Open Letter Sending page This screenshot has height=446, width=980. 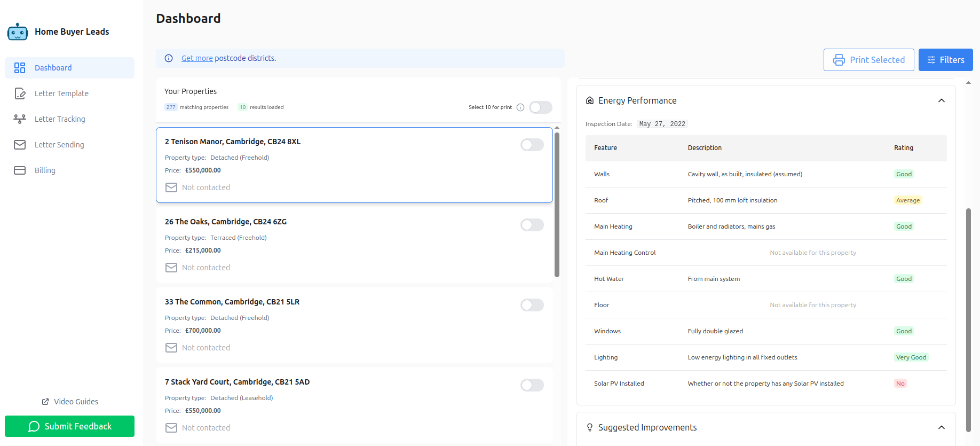click(69, 145)
